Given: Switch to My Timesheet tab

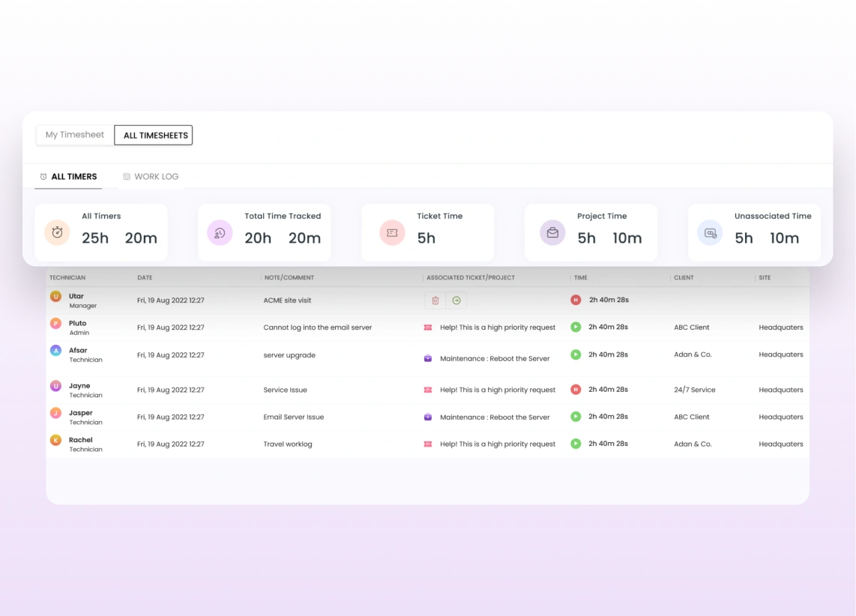Looking at the screenshot, I should tap(75, 135).
